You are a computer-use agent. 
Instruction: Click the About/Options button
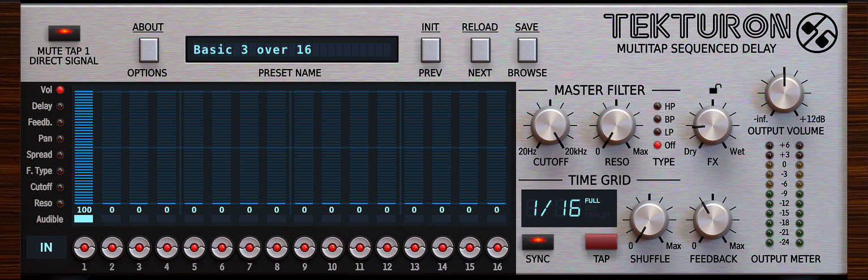click(149, 50)
